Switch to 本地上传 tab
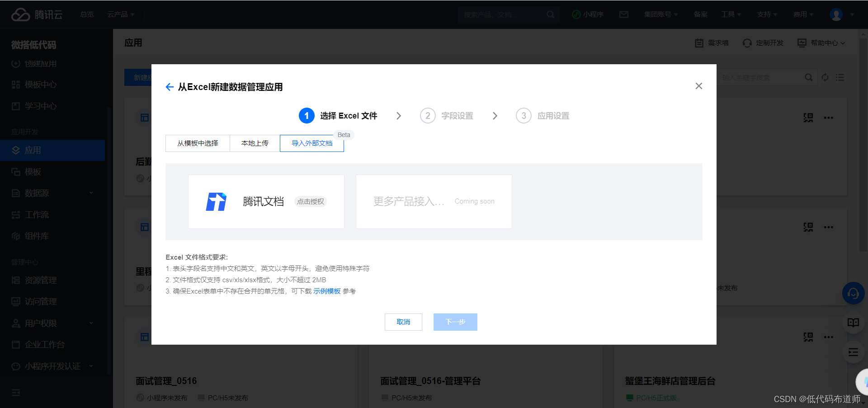Screen dimensions: 868x408 pos(255,143)
